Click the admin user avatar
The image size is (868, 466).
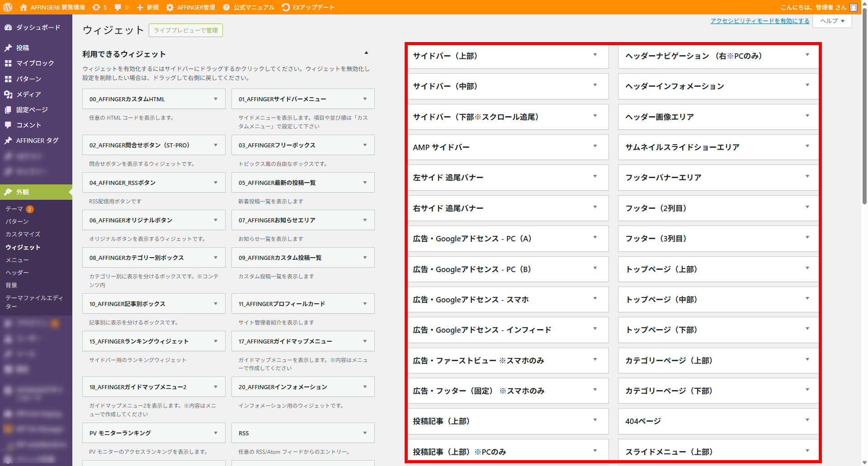(854, 7)
